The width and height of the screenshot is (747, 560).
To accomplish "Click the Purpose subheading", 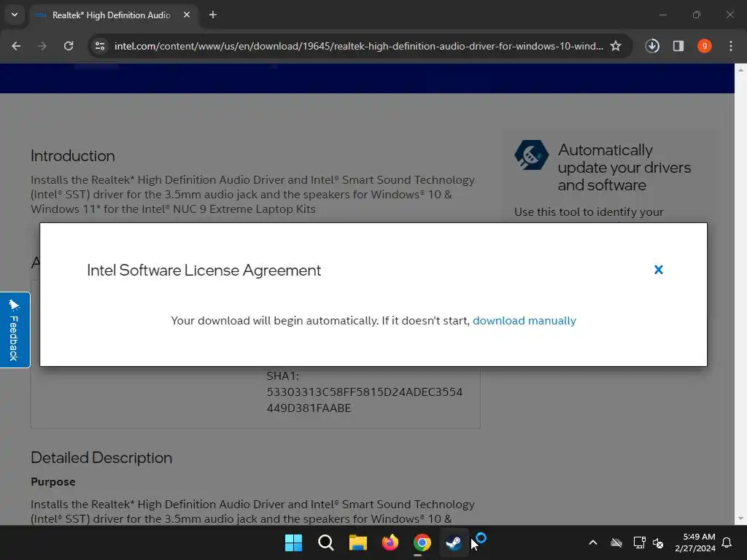I will [53, 482].
